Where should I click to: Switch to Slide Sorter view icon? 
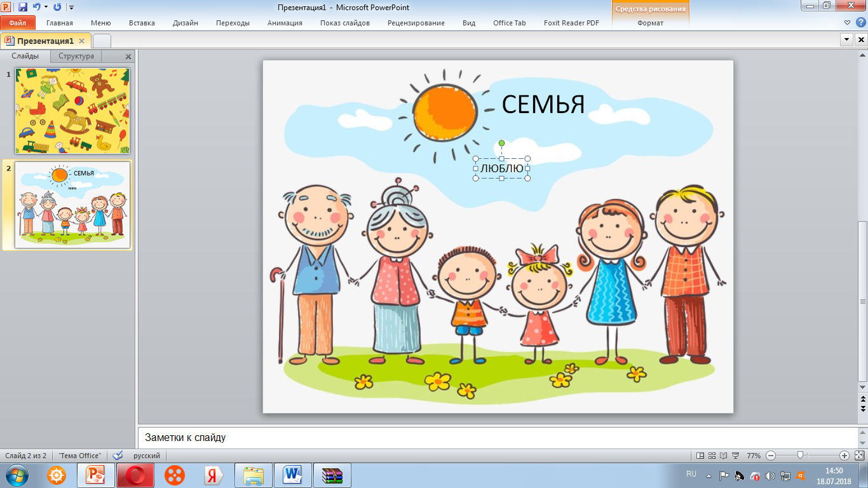[x=712, y=456]
